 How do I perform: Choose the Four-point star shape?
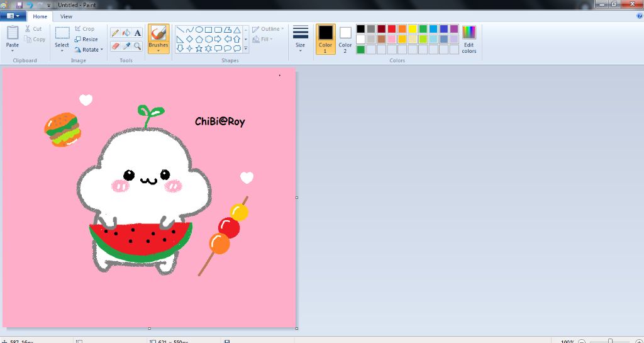tap(189, 48)
